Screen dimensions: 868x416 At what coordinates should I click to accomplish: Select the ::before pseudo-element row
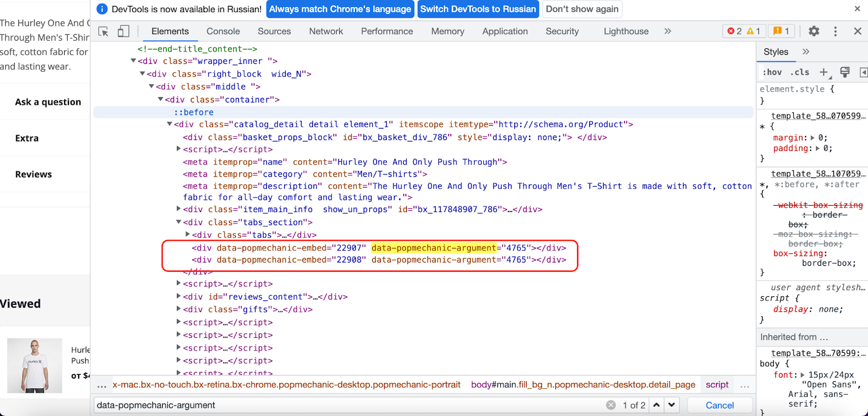tap(423, 112)
